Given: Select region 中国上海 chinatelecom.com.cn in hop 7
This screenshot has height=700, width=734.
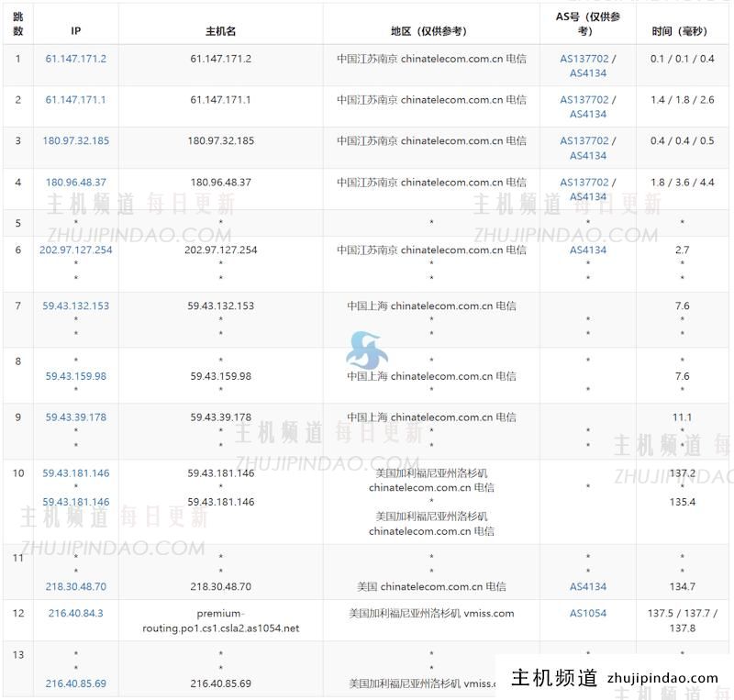Looking at the screenshot, I should tap(431, 306).
